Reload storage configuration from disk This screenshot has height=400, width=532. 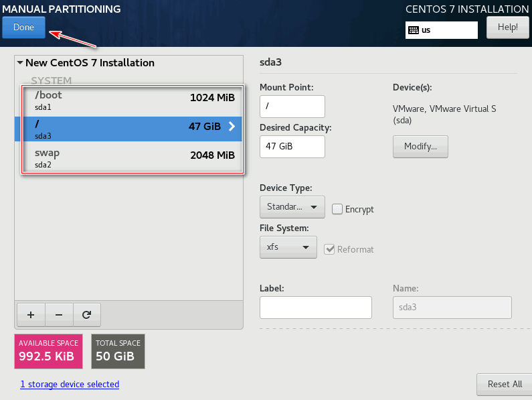pos(86,315)
